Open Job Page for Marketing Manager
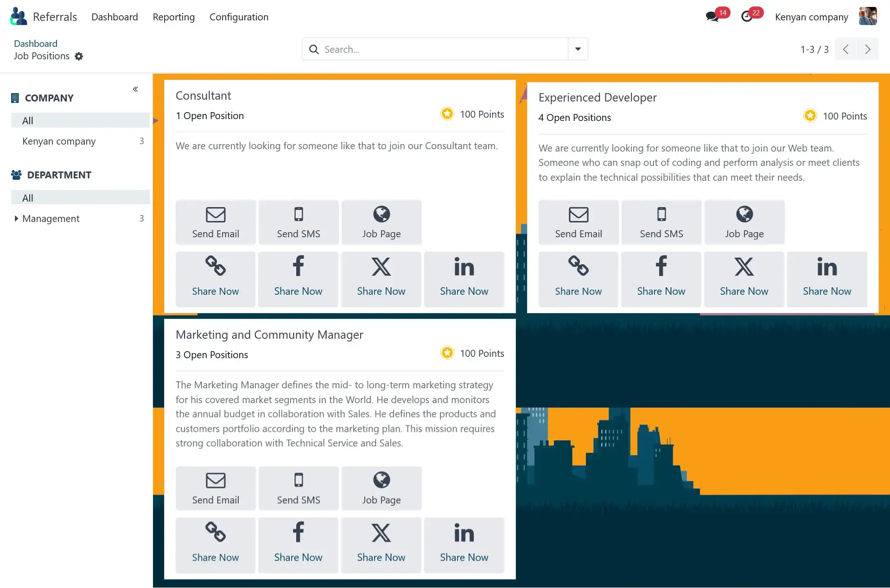The image size is (890, 588). (381, 488)
